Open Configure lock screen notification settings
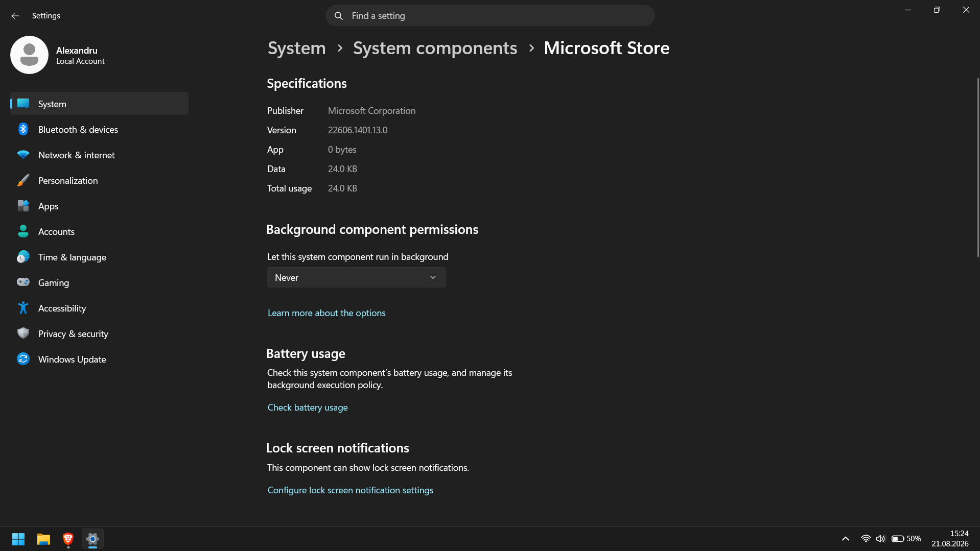 pyautogui.click(x=351, y=490)
